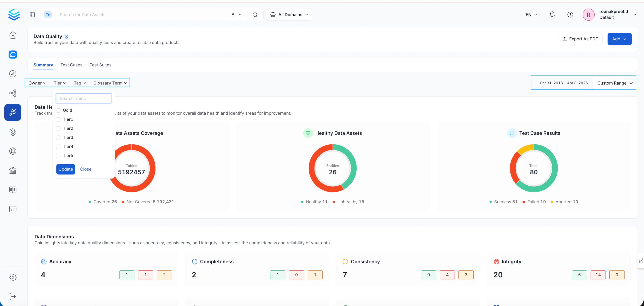
Task: Click the logout icon at sidebar bottom
Action: (13, 297)
